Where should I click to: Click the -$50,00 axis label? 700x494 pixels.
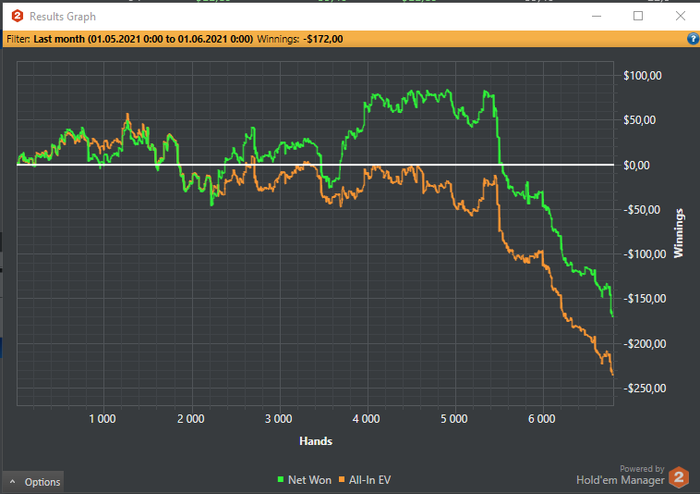click(x=642, y=210)
